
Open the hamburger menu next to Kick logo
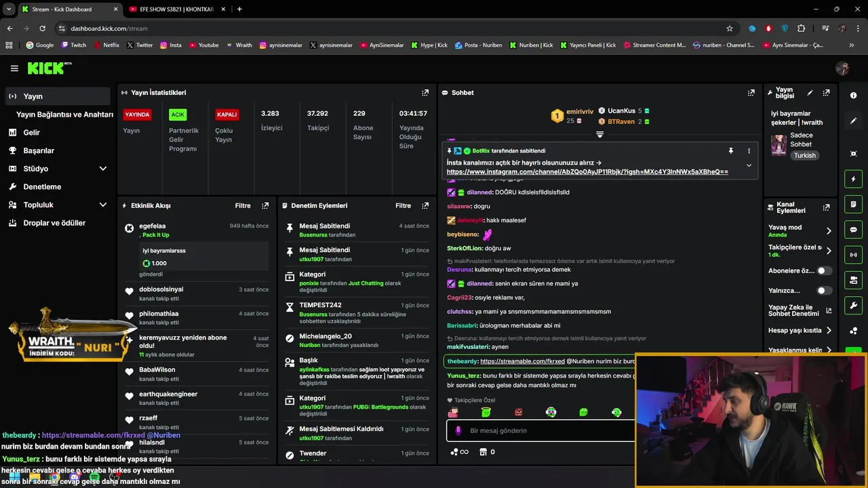pyautogui.click(x=14, y=68)
